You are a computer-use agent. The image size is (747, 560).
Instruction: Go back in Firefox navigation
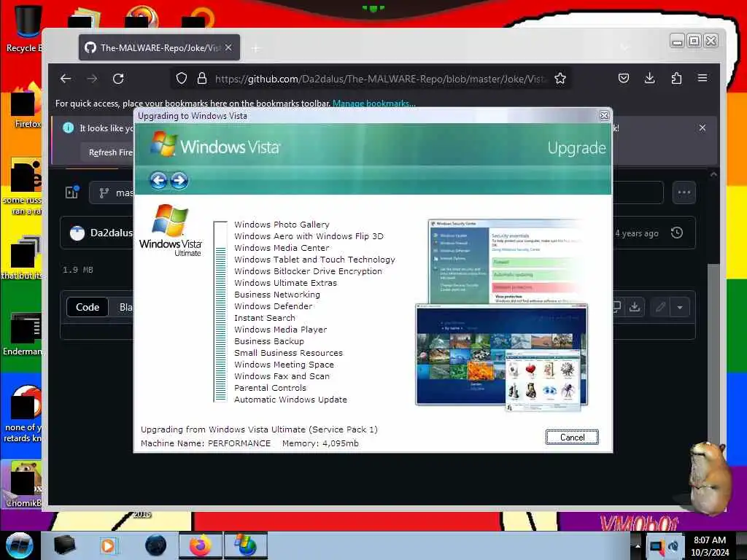(x=66, y=79)
